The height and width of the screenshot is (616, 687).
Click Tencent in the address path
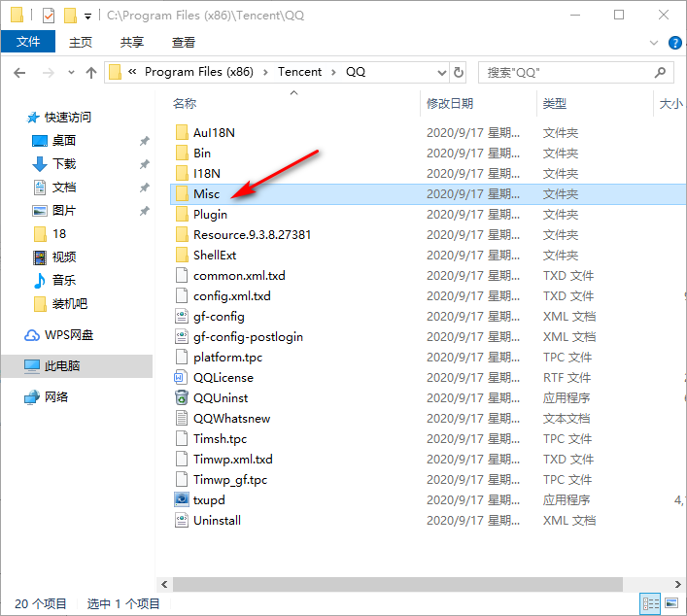pos(299,72)
